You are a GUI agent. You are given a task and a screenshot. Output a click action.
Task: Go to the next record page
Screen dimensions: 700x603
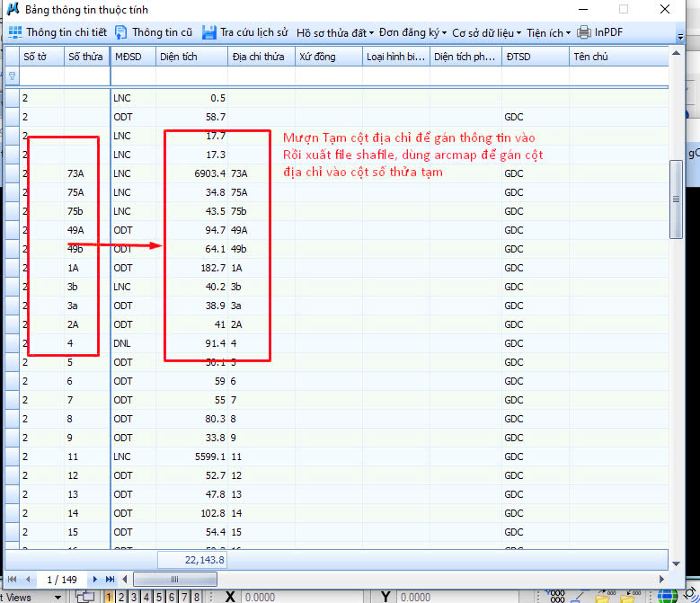(95, 580)
